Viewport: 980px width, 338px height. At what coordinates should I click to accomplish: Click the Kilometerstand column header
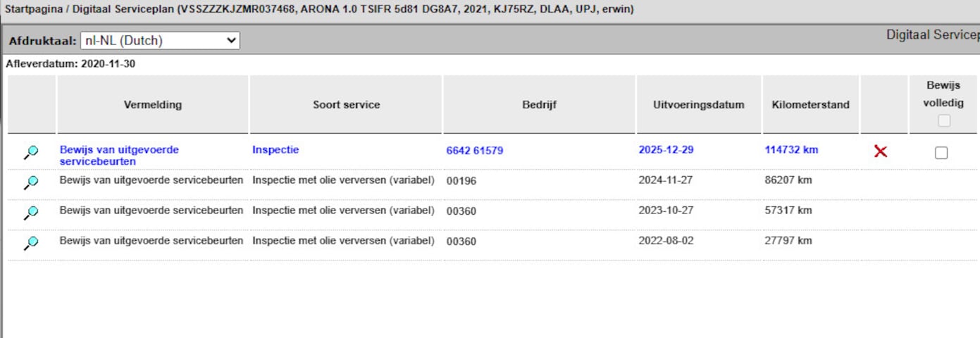coord(811,105)
